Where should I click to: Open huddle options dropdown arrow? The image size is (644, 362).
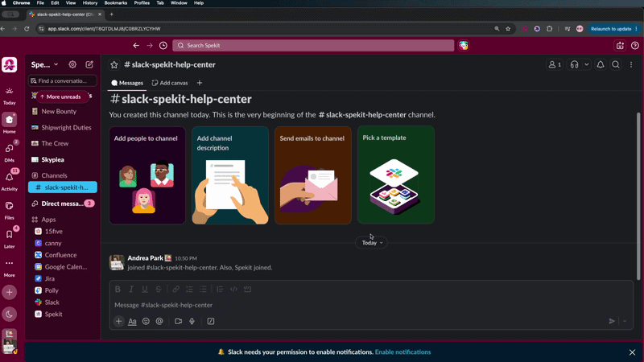coord(587,65)
